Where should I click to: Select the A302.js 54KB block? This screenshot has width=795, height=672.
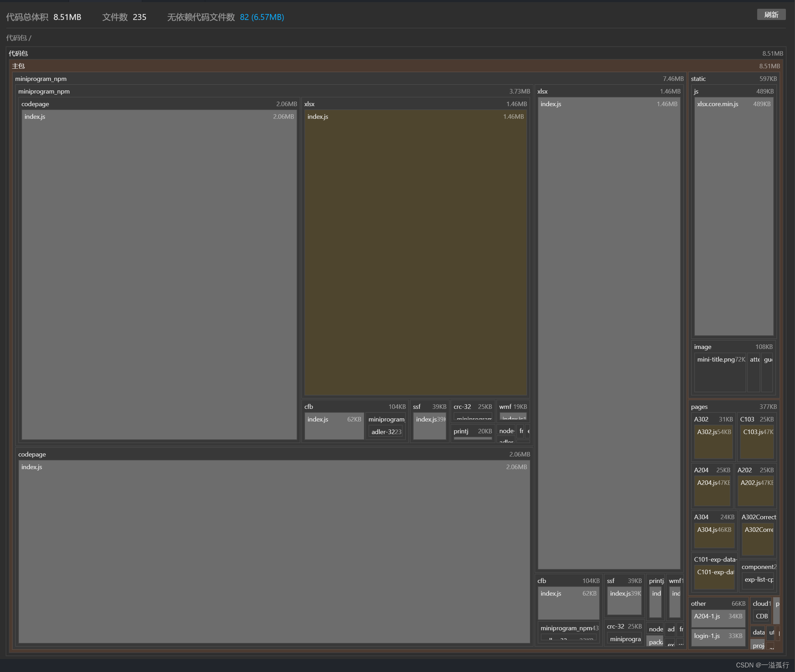[x=713, y=442]
